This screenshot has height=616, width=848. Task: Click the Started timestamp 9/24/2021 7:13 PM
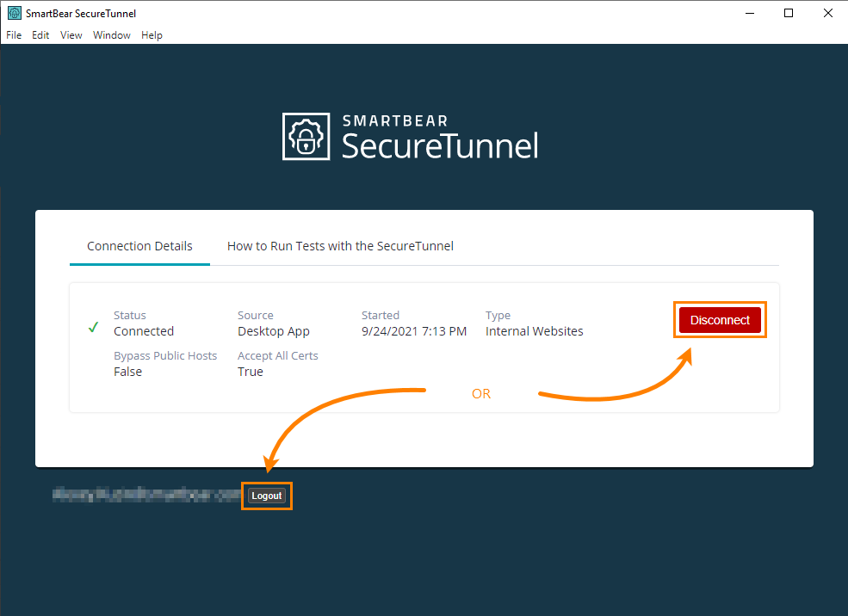click(x=414, y=331)
